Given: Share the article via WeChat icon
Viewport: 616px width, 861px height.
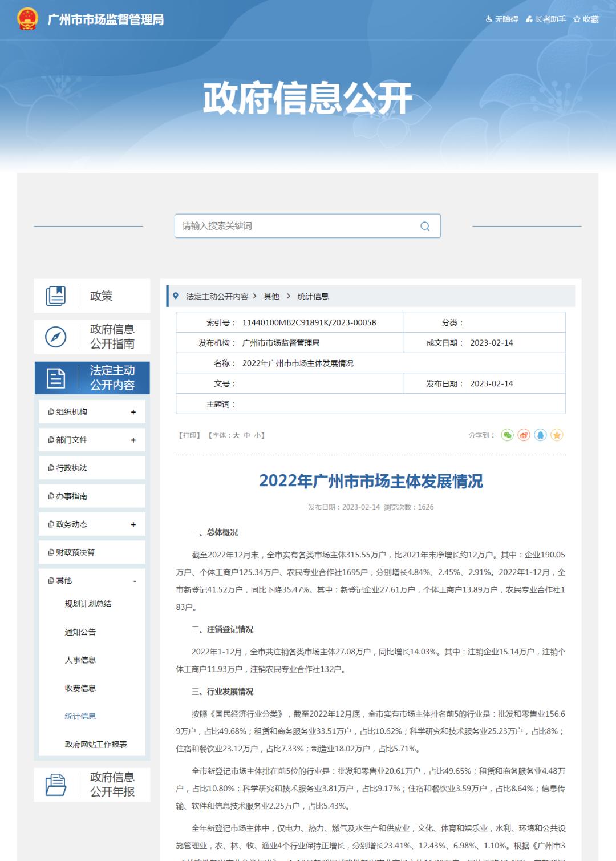Looking at the screenshot, I should coord(508,435).
